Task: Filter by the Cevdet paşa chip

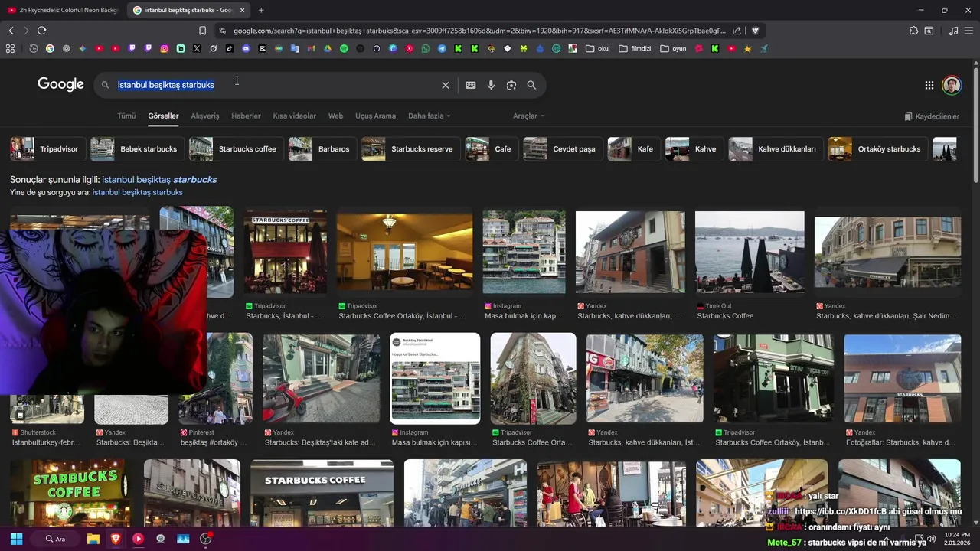Action: [x=563, y=148]
